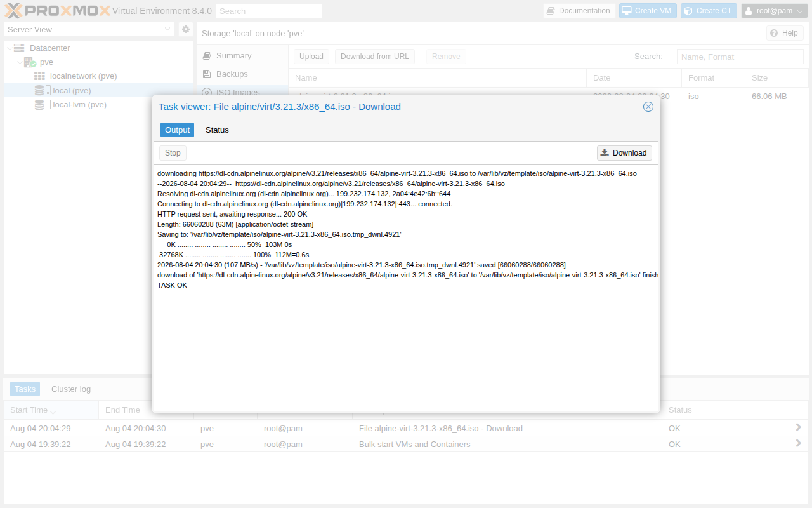The image size is (812, 508).
Task: Focus the top Search field
Action: pos(269,11)
